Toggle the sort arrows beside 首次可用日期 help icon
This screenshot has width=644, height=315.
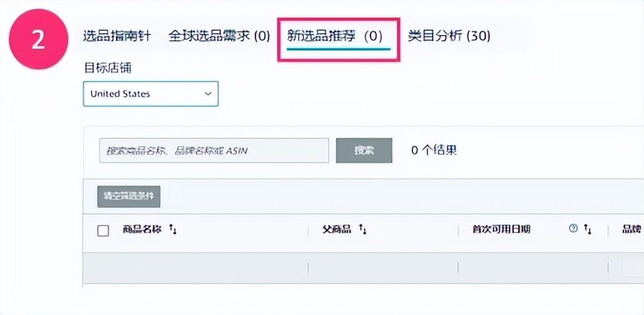pyautogui.click(x=587, y=229)
